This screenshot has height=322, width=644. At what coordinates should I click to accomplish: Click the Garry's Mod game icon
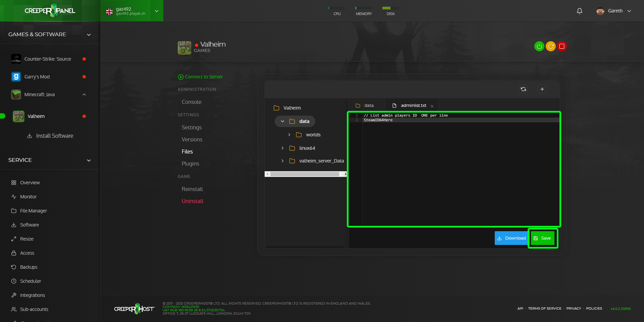pos(16,77)
